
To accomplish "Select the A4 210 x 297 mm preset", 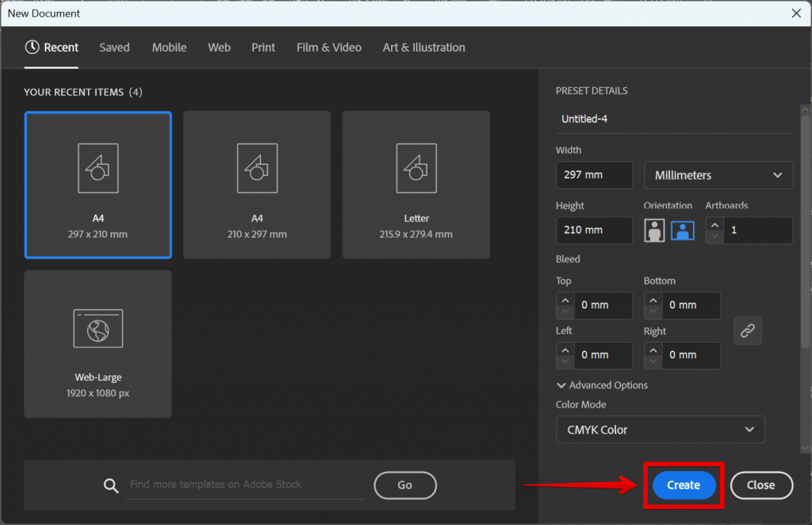I will 256,185.
